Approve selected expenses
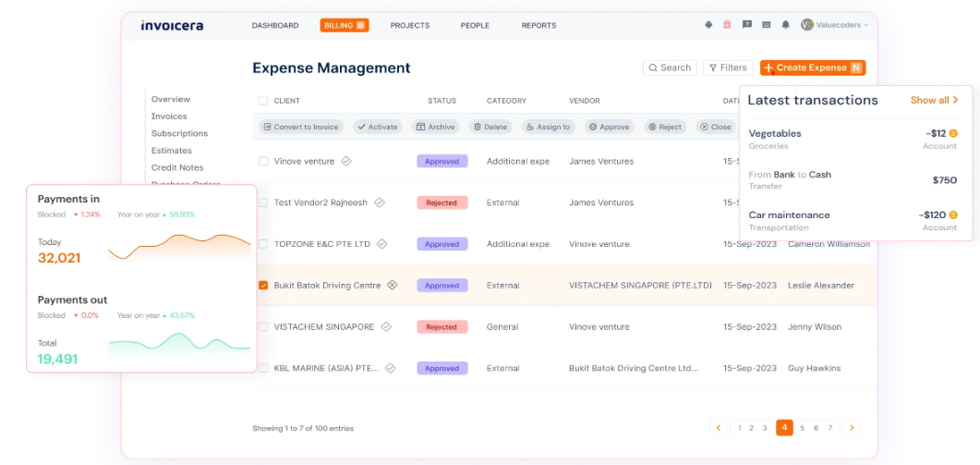The image size is (980, 465). (610, 127)
